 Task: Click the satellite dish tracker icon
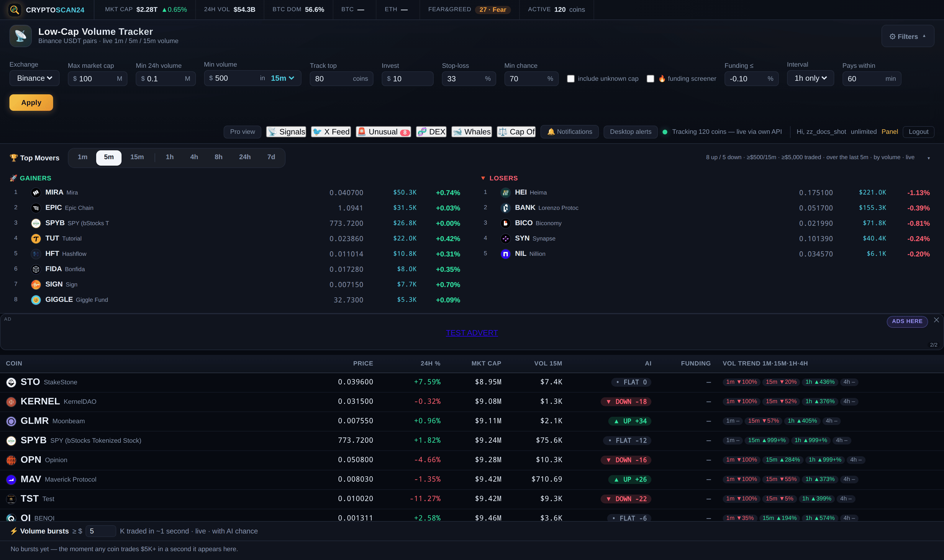[20, 36]
